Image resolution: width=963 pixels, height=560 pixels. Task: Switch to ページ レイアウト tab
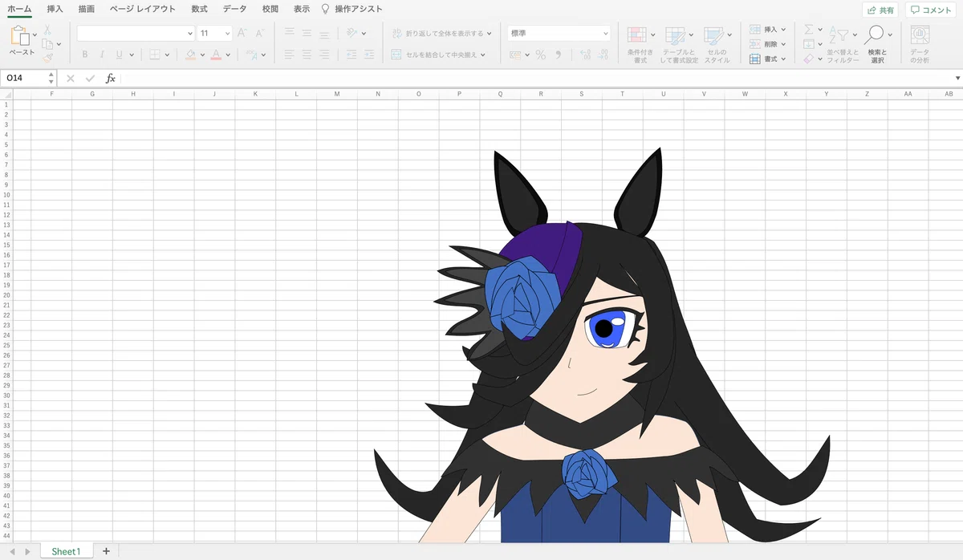coord(142,9)
